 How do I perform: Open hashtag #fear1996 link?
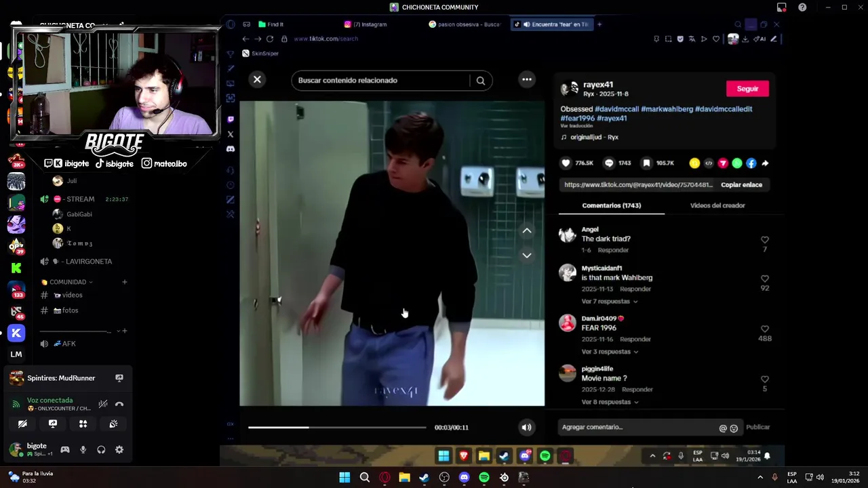(577, 119)
